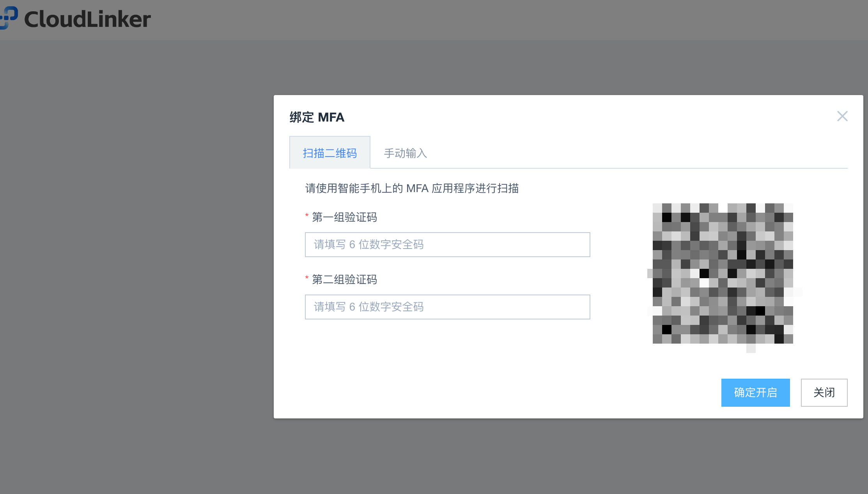The height and width of the screenshot is (494, 868).
Task: Click the 第二组验证码 field label
Action: tap(344, 280)
